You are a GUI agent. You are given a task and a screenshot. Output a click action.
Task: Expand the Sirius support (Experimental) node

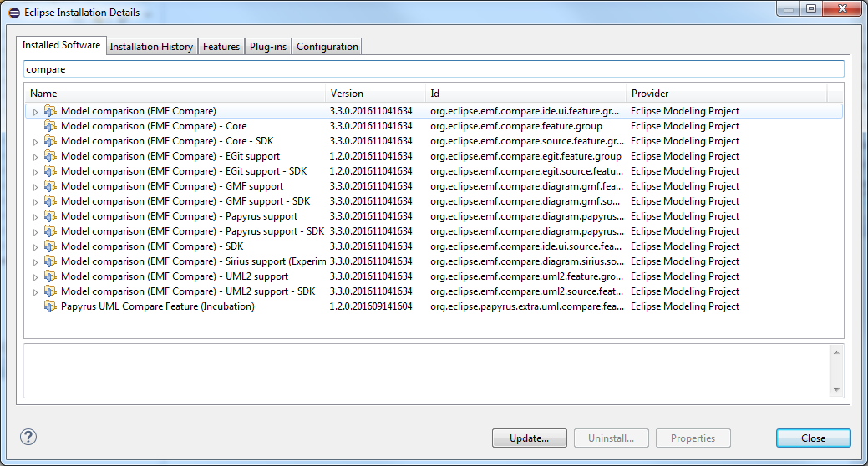click(x=35, y=261)
